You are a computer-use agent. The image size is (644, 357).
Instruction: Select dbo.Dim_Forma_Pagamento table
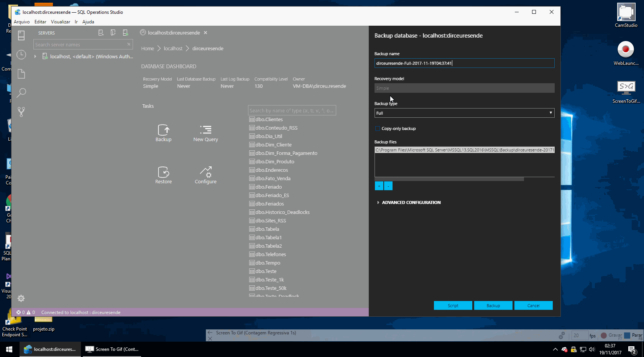pyautogui.click(x=286, y=153)
